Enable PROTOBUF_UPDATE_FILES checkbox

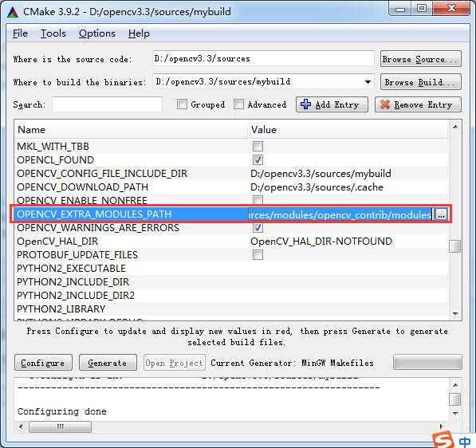click(258, 254)
